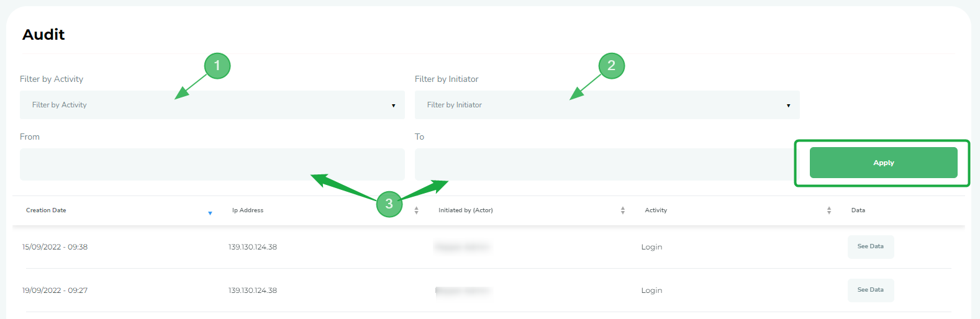980x319 pixels.
Task: Click the From date input field
Action: point(212,164)
